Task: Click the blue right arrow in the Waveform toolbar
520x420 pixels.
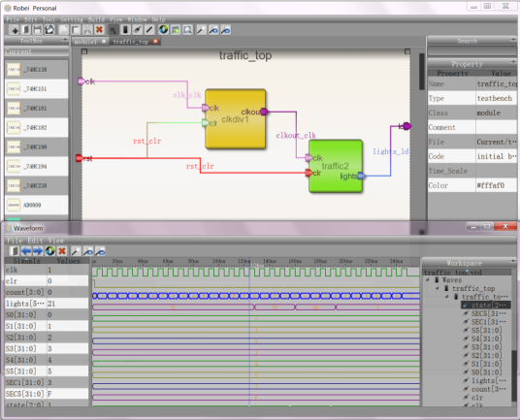Action: 38,251
